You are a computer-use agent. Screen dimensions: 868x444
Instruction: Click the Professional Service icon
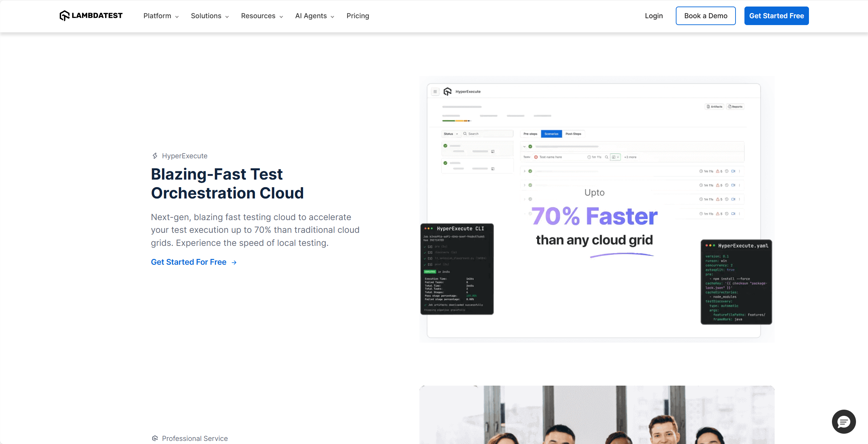(155, 439)
